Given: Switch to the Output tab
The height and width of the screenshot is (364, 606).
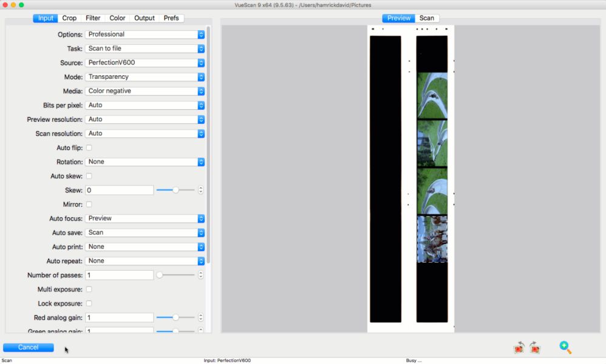Looking at the screenshot, I should (144, 18).
